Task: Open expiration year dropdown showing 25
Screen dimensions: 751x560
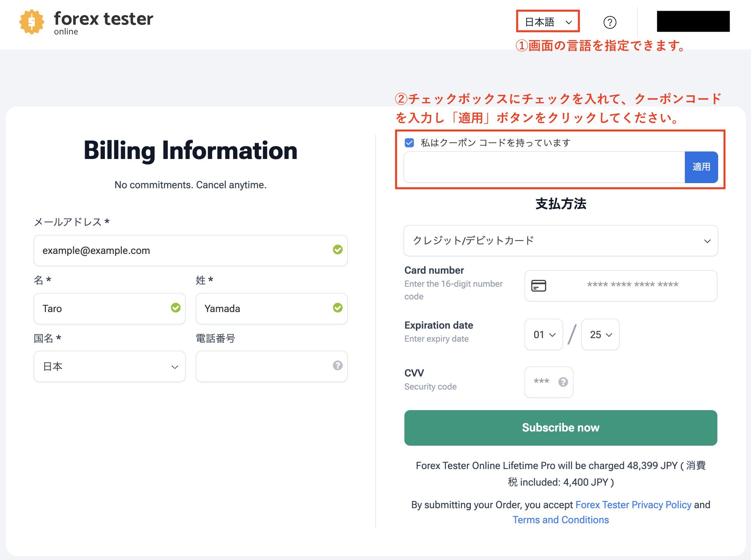Action: pyautogui.click(x=600, y=335)
